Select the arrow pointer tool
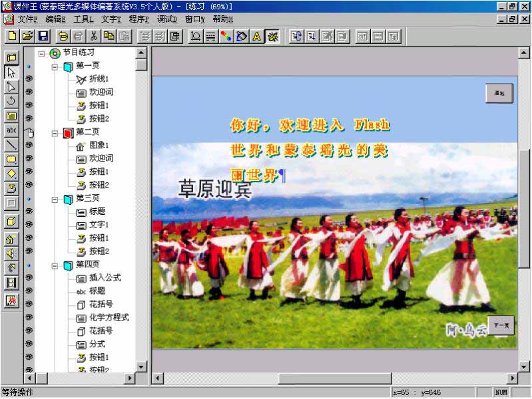Image resolution: width=532 pixels, height=399 pixels. click(x=11, y=72)
